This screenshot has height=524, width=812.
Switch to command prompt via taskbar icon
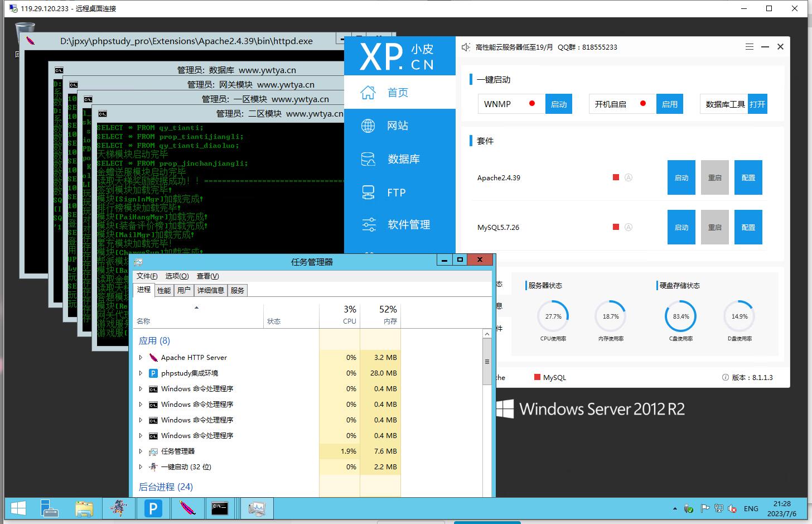[x=220, y=508]
